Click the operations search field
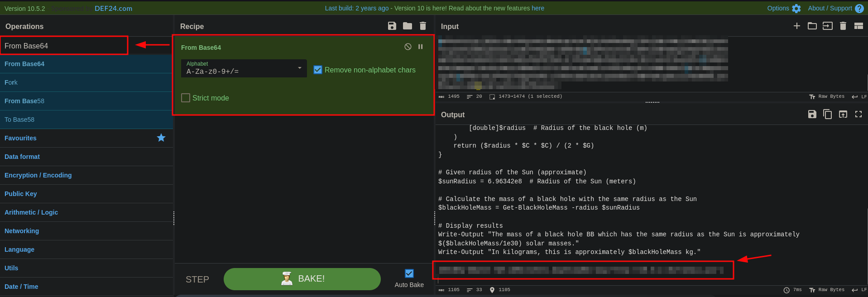 64,46
